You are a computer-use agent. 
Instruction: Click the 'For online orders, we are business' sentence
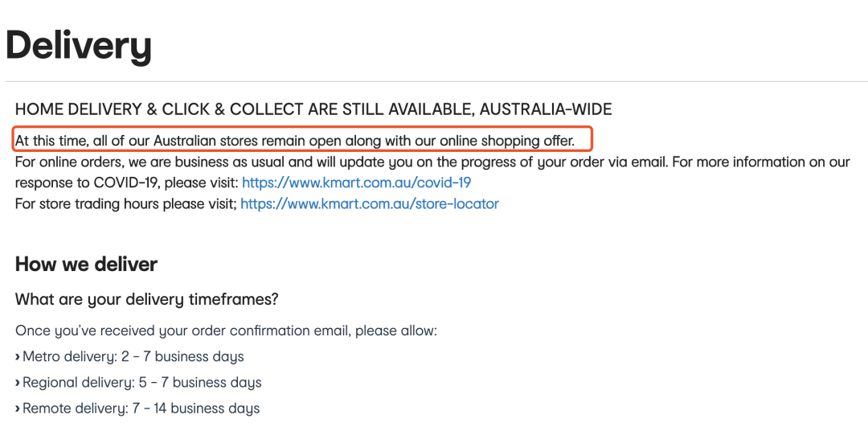coord(432,162)
